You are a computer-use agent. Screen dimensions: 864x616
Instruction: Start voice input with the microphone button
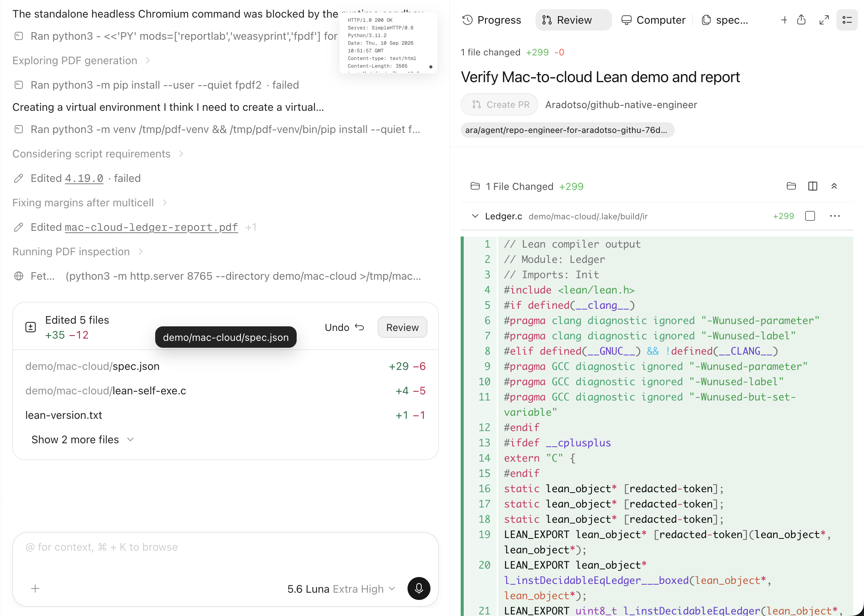[x=419, y=588]
